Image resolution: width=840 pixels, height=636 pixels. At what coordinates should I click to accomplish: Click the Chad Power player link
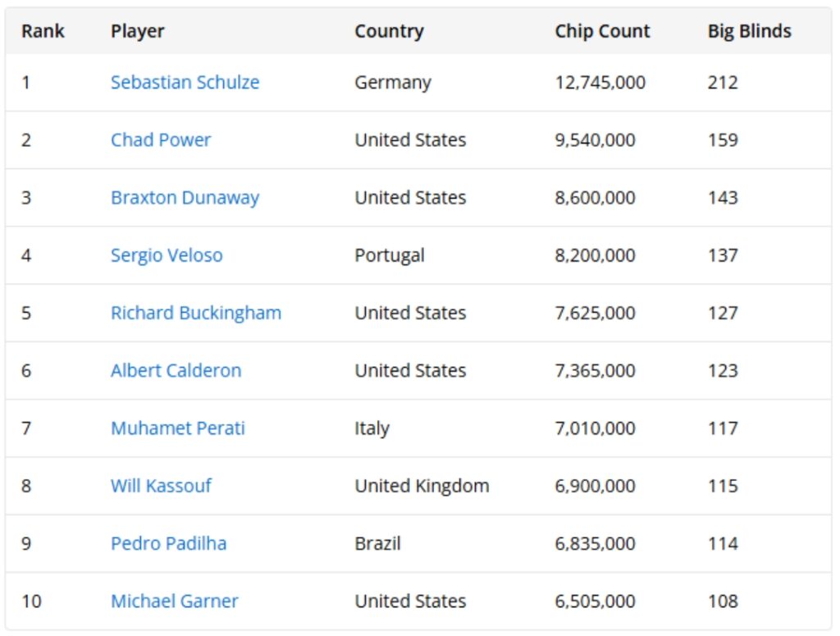161,140
